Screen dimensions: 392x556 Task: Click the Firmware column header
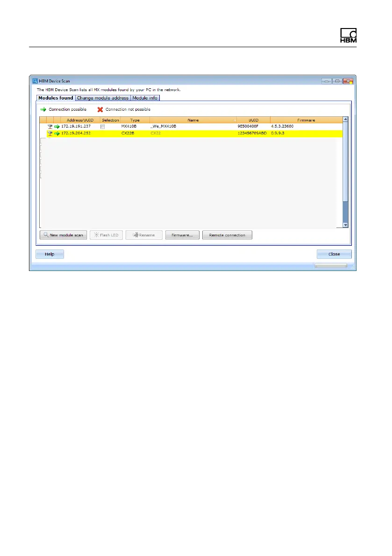306,120
